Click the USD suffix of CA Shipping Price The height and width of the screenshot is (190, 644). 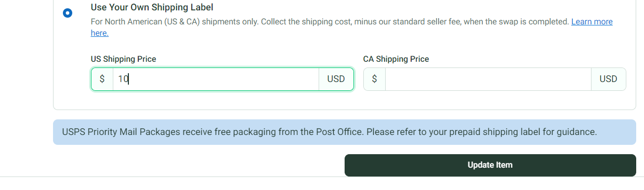tap(608, 79)
